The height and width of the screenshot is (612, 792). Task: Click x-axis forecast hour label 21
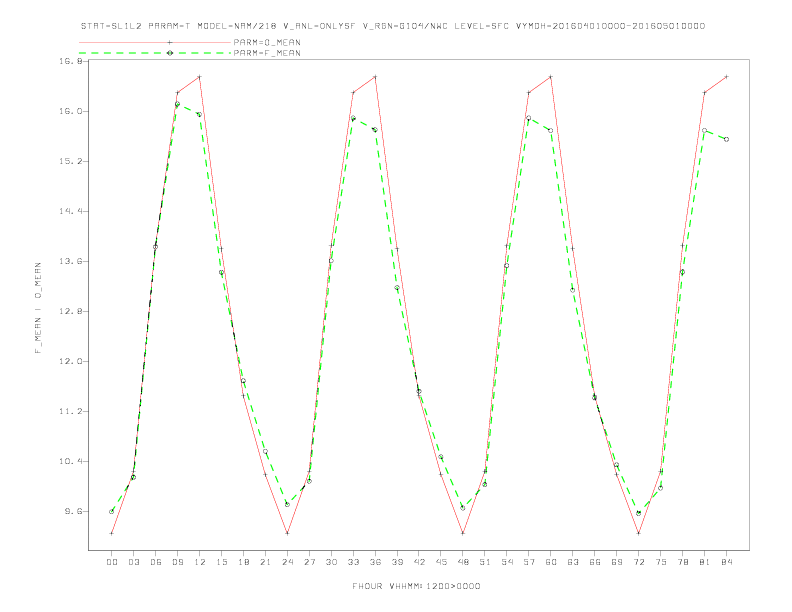tap(265, 562)
